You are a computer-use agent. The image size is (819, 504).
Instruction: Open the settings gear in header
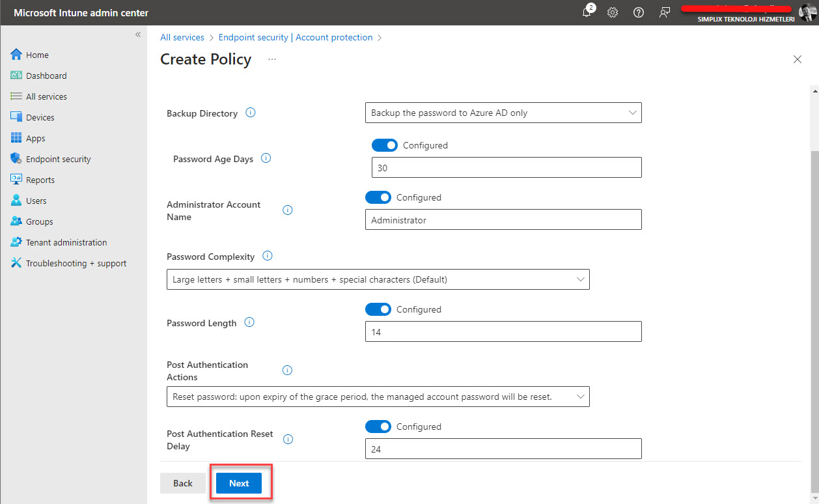(x=613, y=13)
